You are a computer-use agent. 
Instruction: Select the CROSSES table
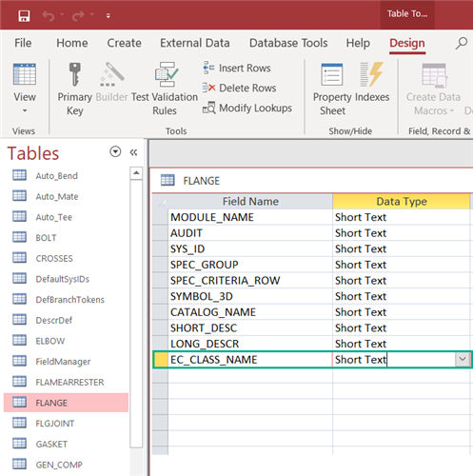[x=54, y=258]
